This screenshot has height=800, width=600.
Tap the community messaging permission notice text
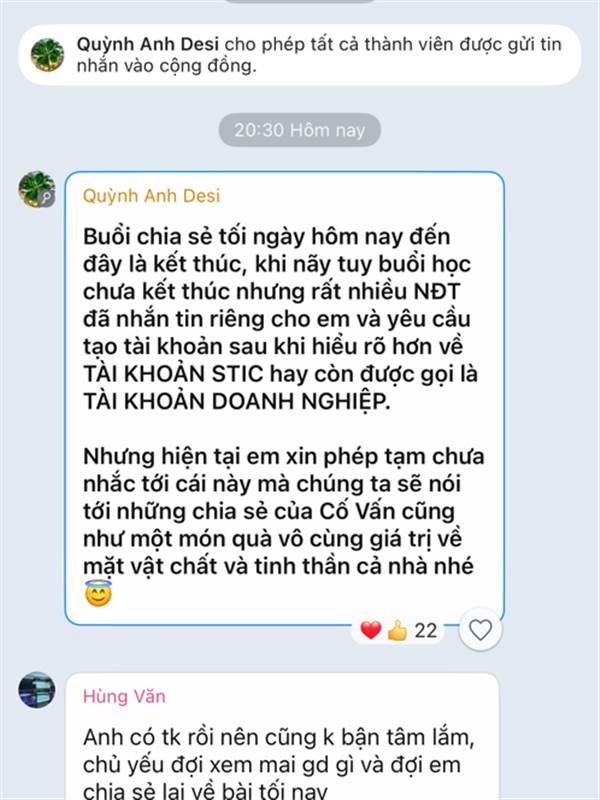(319, 55)
